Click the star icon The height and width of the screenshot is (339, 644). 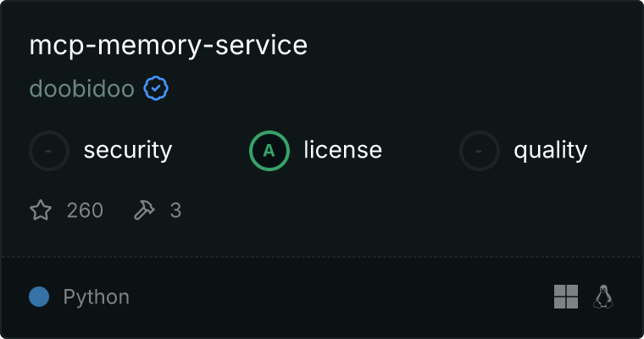click(x=41, y=210)
